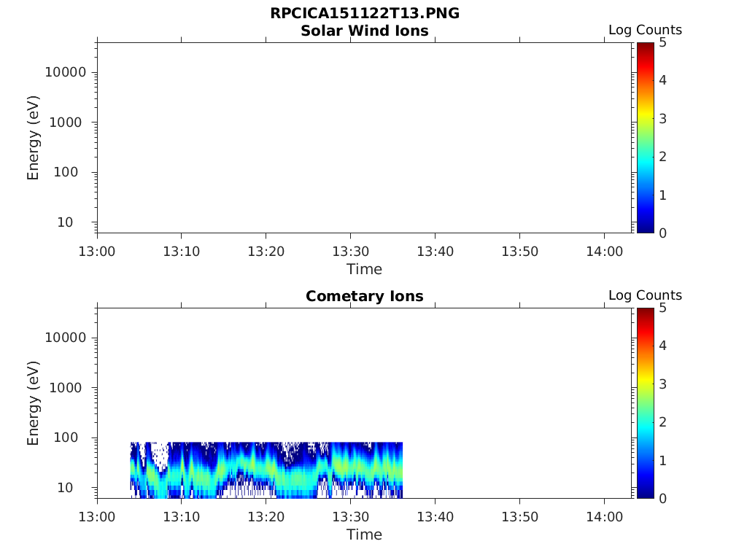747x560 pixels.
Task: Click the Energy (eV) axis label of bottom plot
Action: click(33, 403)
